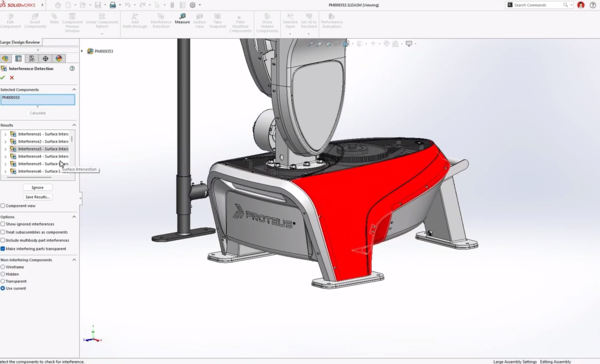Expand Interference2 result row
This screenshot has height=364, width=600.
5,142
